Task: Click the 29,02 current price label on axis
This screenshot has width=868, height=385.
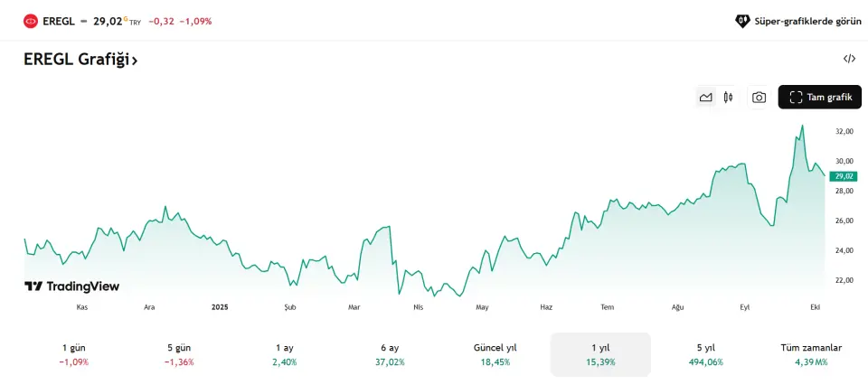Action: click(844, 176)
